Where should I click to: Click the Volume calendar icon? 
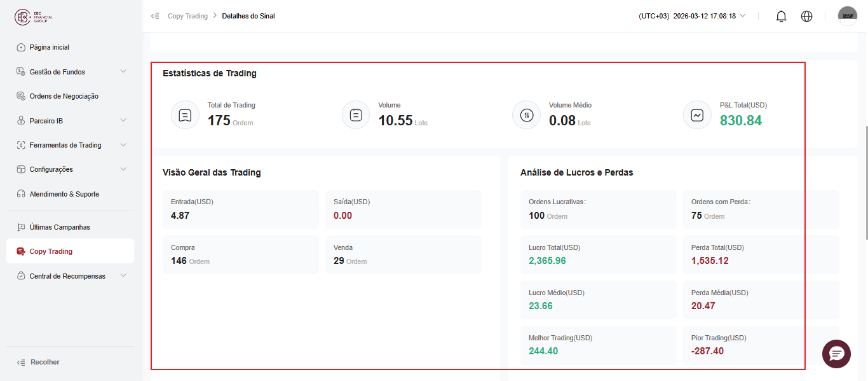point(356,115)
